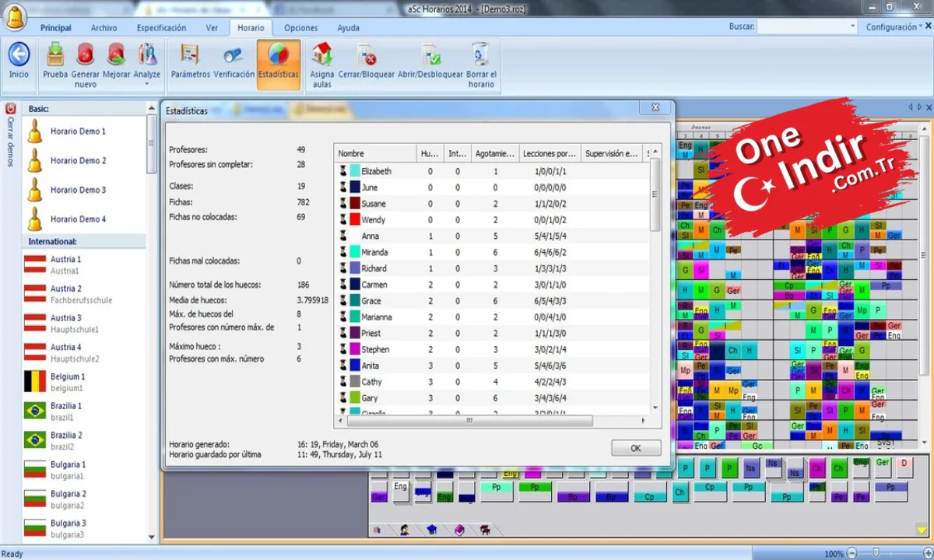Select the Stephen teacher row

(492, 349)
